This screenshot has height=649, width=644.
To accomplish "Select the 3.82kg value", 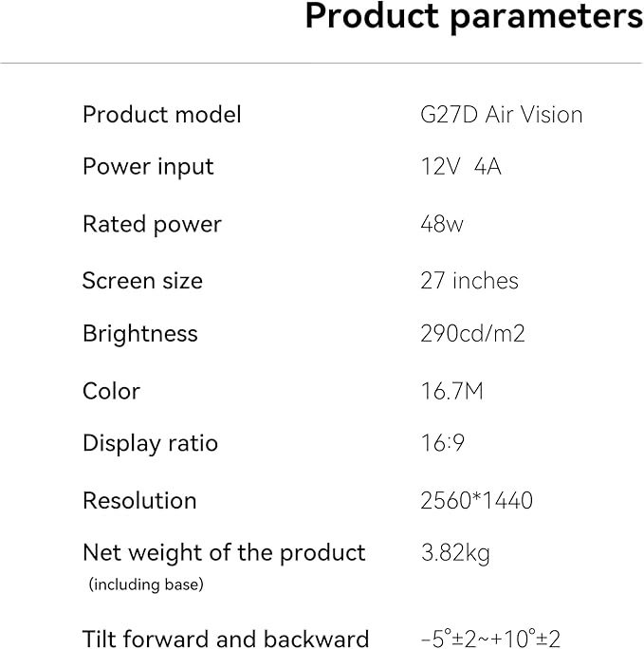I will tap(455, 552).
